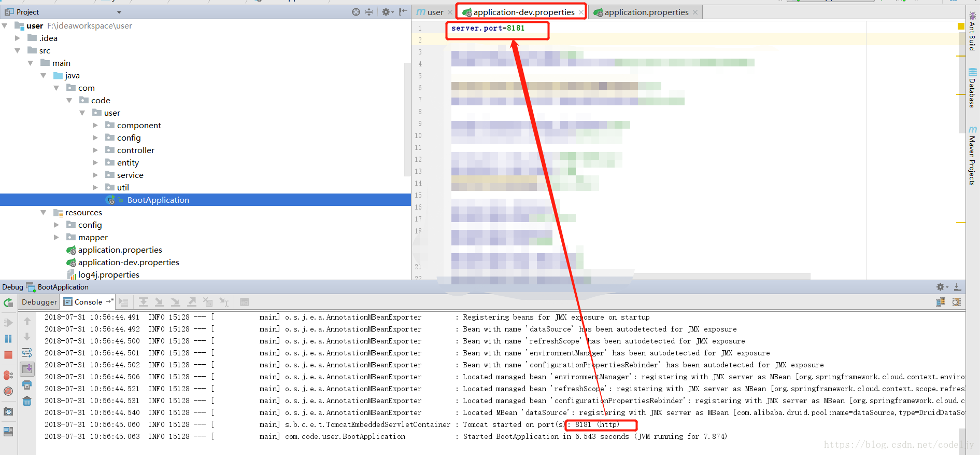
Task: Hide the Project tool window
Action: point(403,12)
